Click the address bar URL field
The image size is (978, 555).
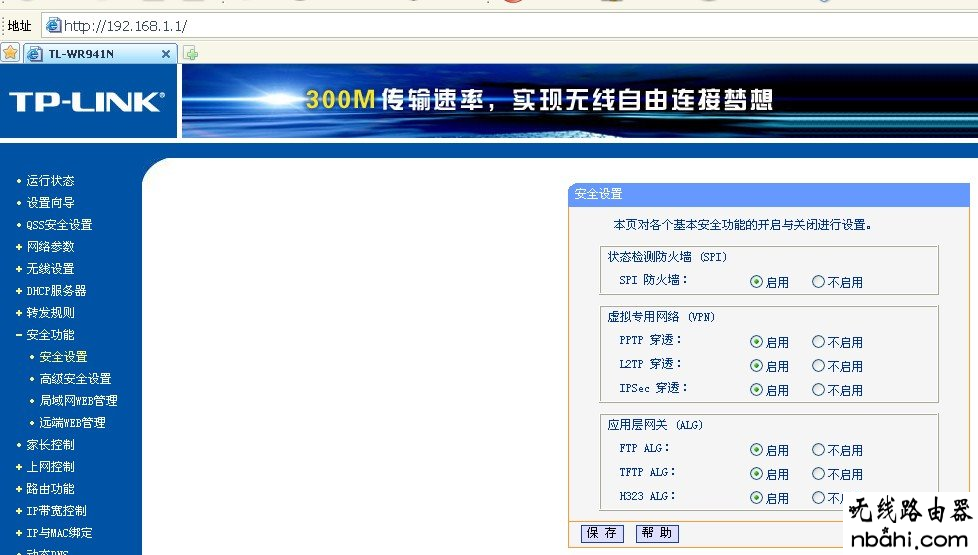pos(511,26)
